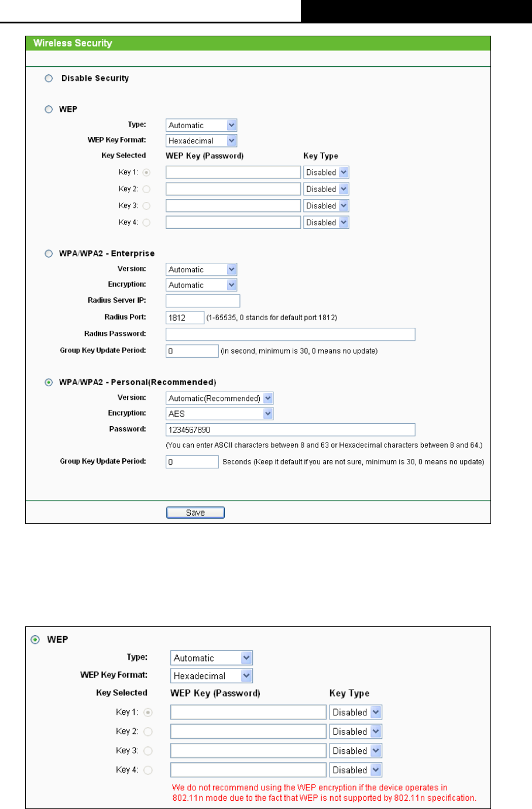Click Key 4 WEP Key field in lower panel
The width and height of the screenshot is (532, 809).
click(x=248, y=770)
